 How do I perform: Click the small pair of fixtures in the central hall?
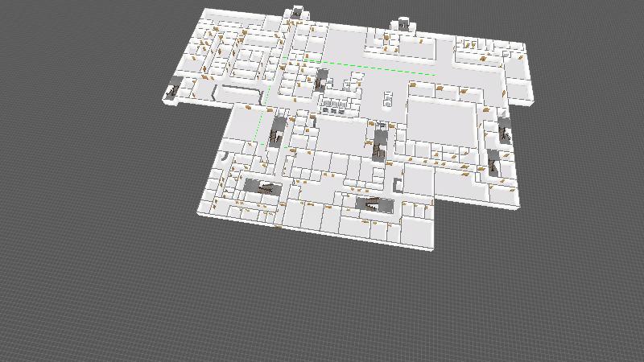[388, 100]
